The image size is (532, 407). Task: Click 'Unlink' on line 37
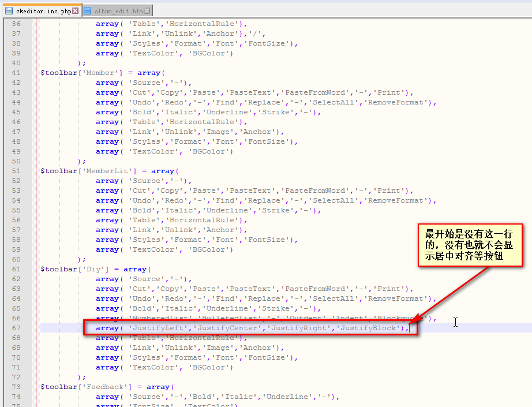[179, 34]
